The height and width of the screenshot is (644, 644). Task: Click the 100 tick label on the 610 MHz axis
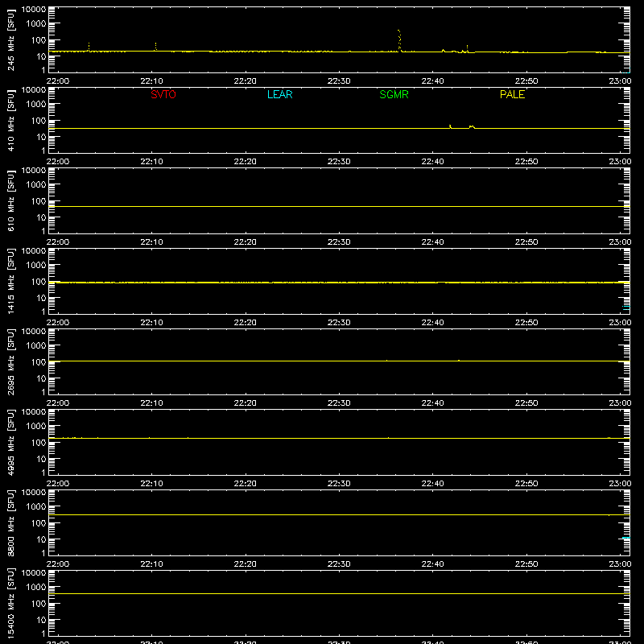39,201
